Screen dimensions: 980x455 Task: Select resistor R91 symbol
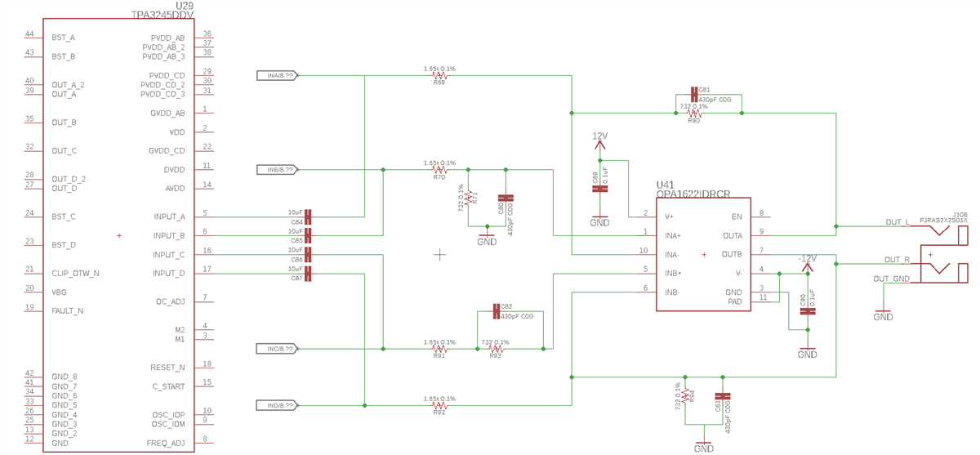click(439, 349)
